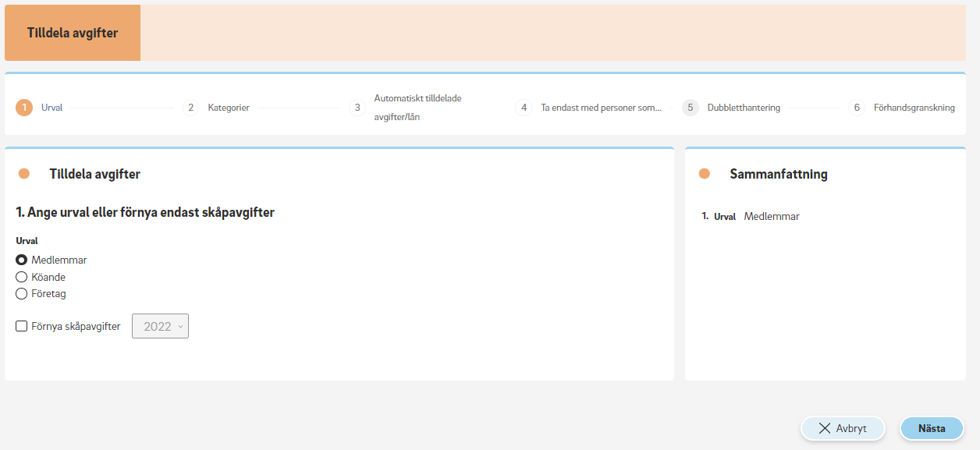Jump to step 5 Dubbletthantering
The image size is (980, 450).
731,108
